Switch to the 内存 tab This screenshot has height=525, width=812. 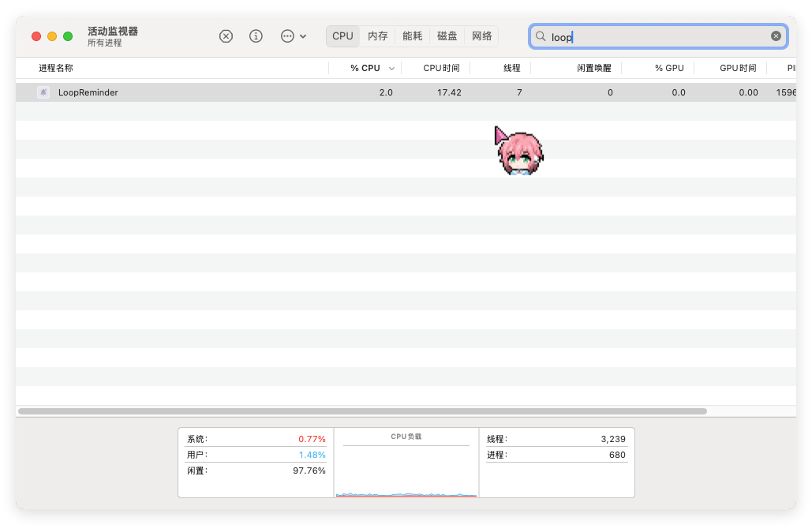coord(377,36)
